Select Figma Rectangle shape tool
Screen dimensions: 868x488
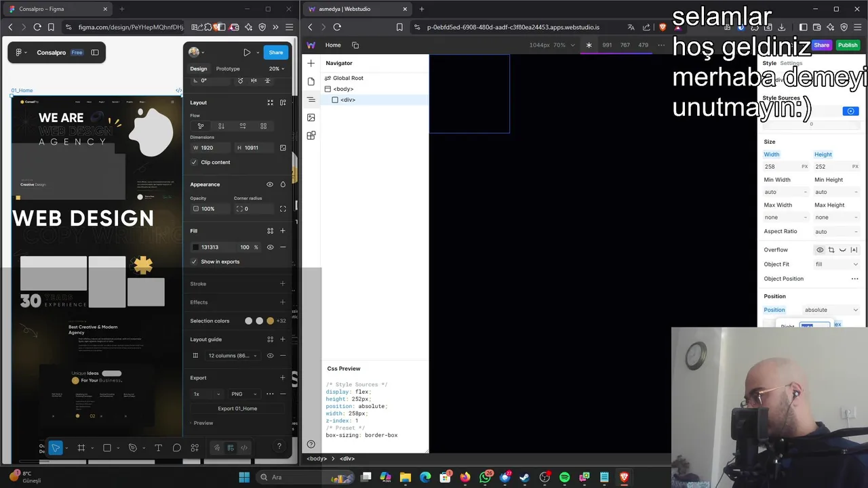pyautogui.click(x=107, y=447)
